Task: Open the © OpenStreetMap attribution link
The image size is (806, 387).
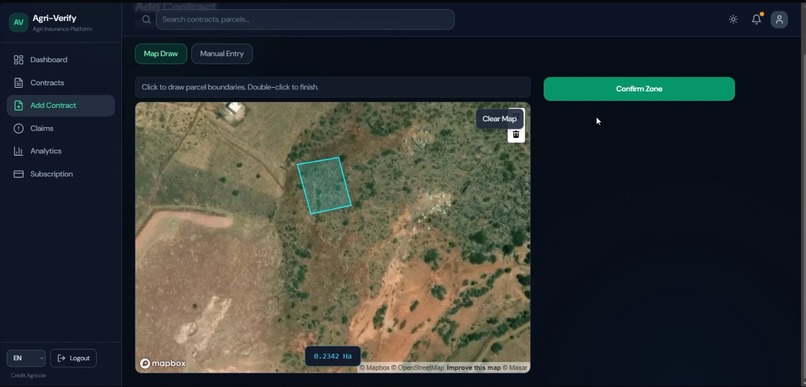Action: coord(417,367)
